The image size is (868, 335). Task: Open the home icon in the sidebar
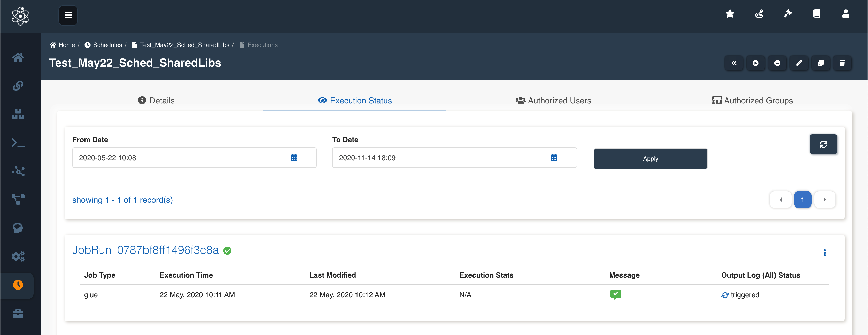[x=18, y=57]
